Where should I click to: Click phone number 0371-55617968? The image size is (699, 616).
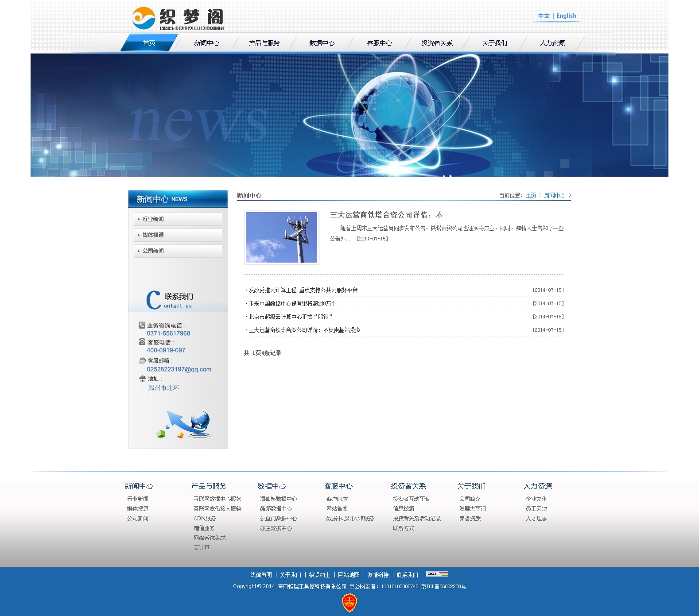pyautogui.click(x=168, y=333)
